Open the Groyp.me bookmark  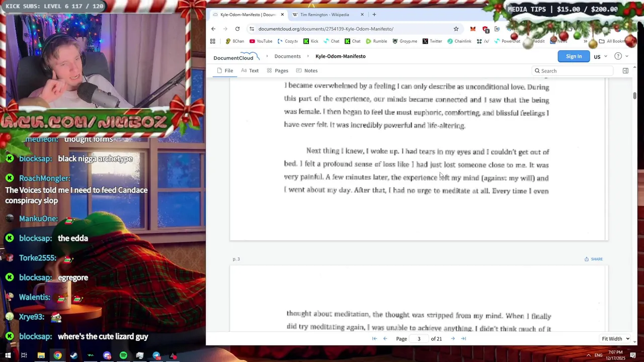click(x=405, y=41)
